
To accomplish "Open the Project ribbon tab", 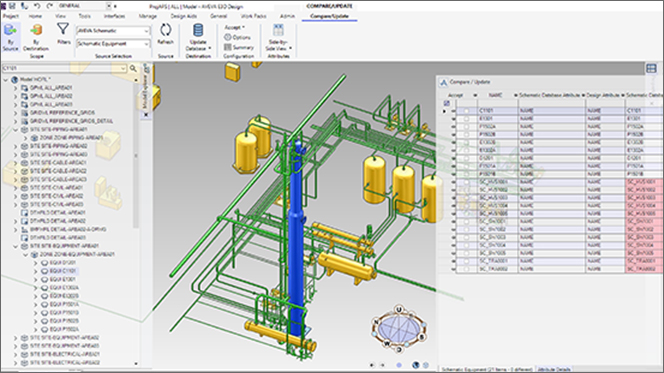I will pyautogui.click(x=11, y=16).
